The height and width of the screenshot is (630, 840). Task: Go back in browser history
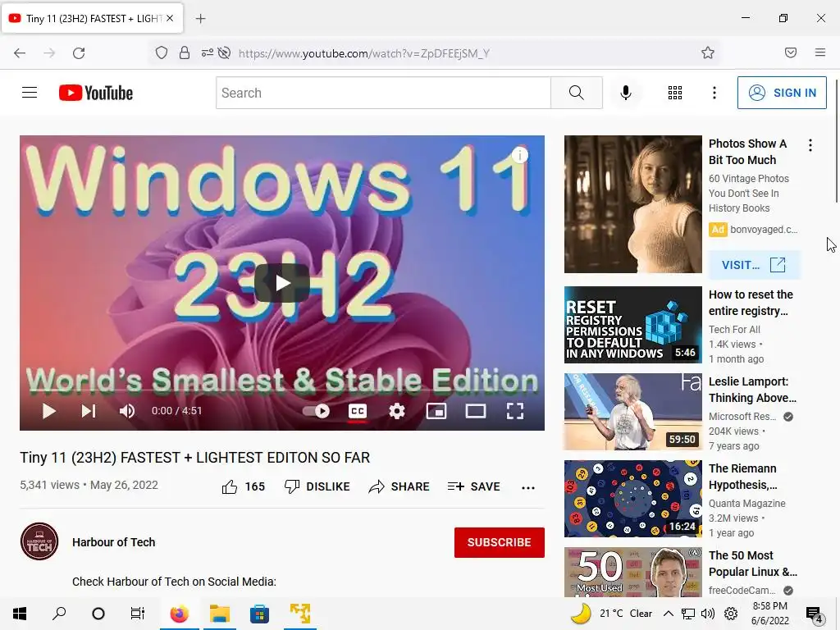pos(20,52)
